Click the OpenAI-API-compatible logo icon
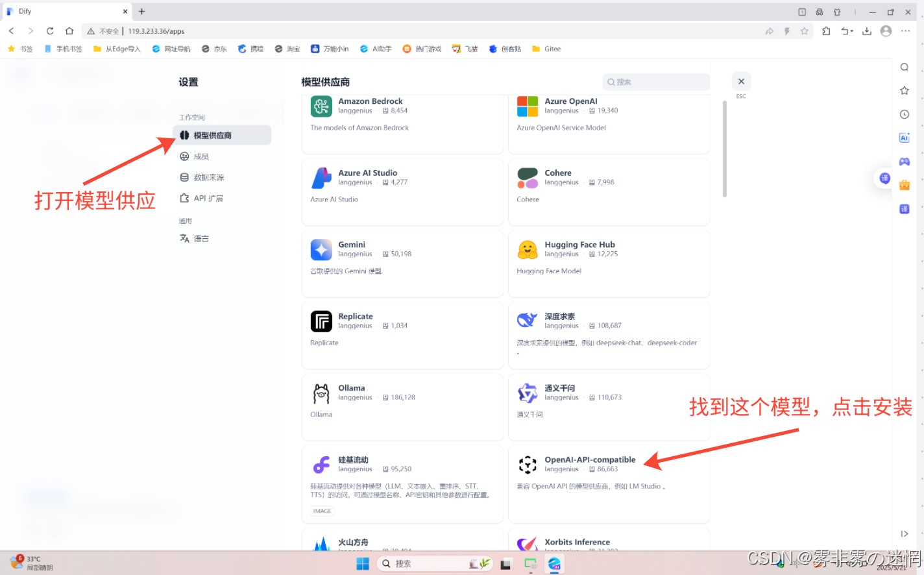 click(528, 465)
